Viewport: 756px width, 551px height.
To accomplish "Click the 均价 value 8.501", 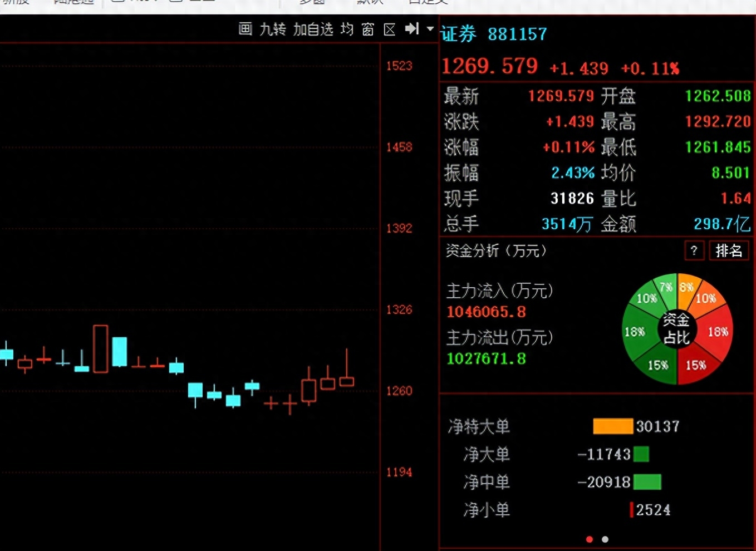I will (x=731, y=173).
